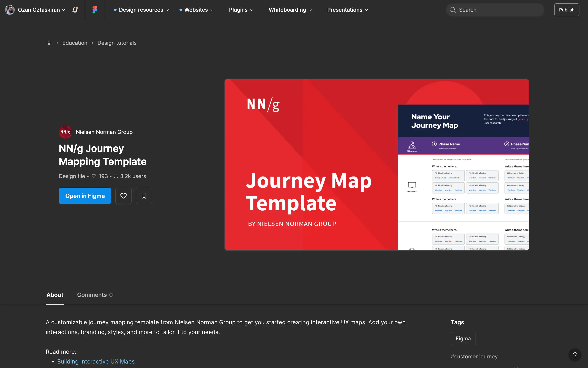
Task: Expand the Presentations menu
Action: [x=347, y=10]
